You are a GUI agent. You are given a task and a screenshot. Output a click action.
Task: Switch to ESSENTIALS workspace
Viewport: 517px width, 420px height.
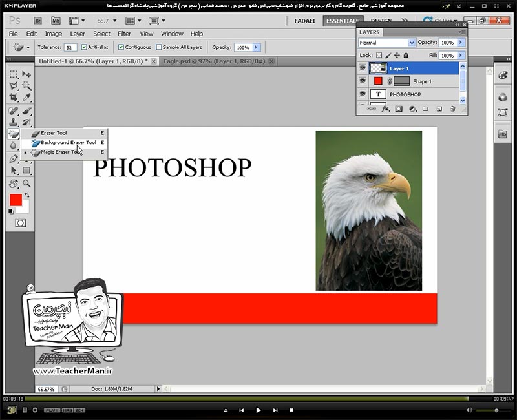343,21
